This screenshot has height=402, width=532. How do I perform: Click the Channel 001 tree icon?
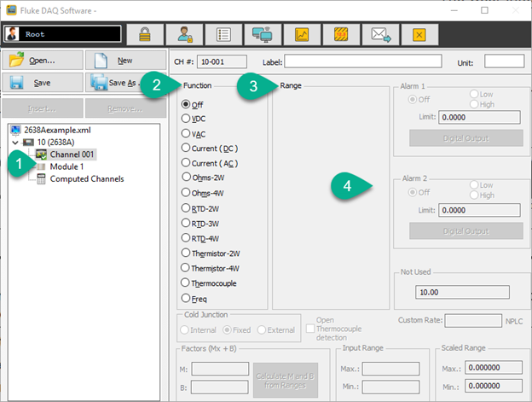41,154
